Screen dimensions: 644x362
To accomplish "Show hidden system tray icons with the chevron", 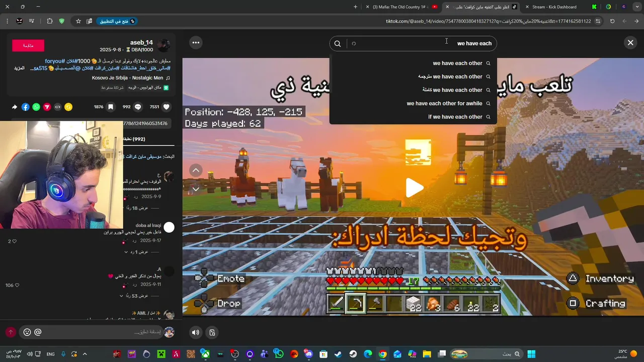I will coord(85,354).
